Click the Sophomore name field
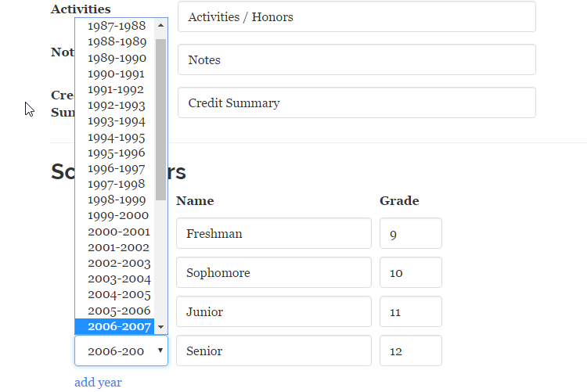This screenshot has width=587, height=392. click(x=273, y=272)
